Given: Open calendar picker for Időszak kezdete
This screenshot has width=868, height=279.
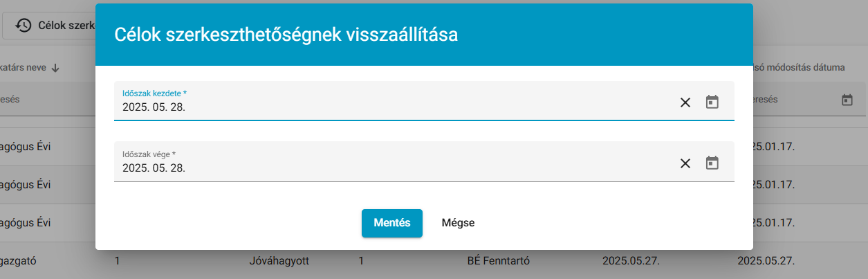Looking at the screenshot, I should point(712,102).
